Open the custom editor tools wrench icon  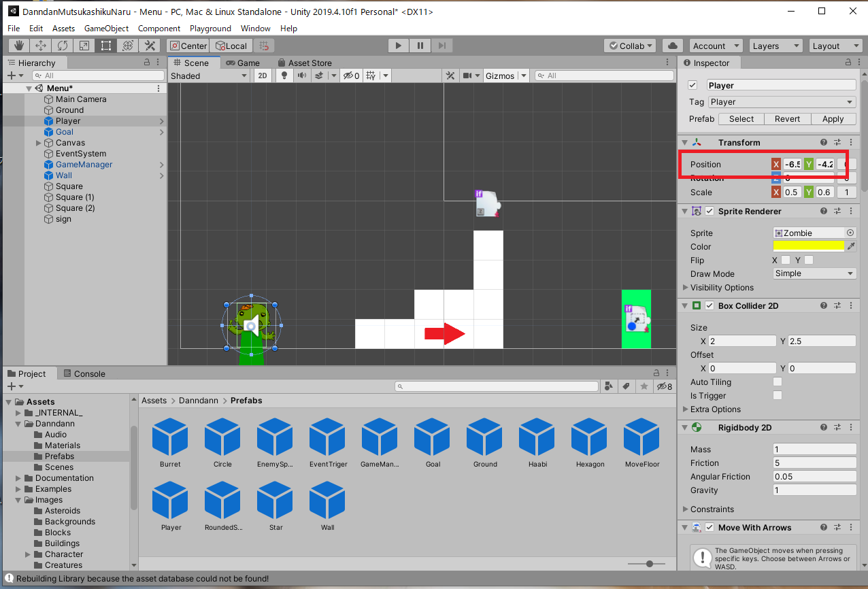tap(150, 46)
